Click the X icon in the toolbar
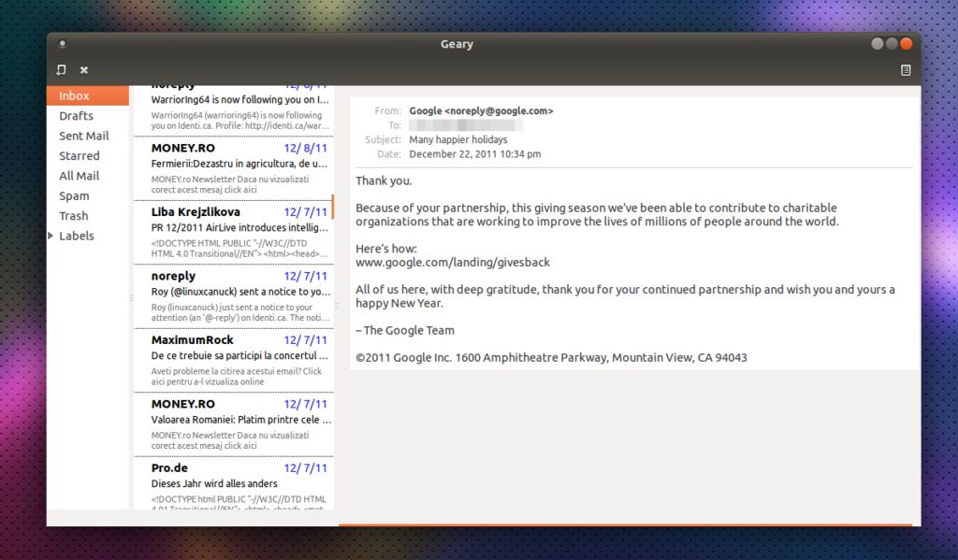Image resolution: width=958 pixels, height=560 pixels. pos(84,69)
